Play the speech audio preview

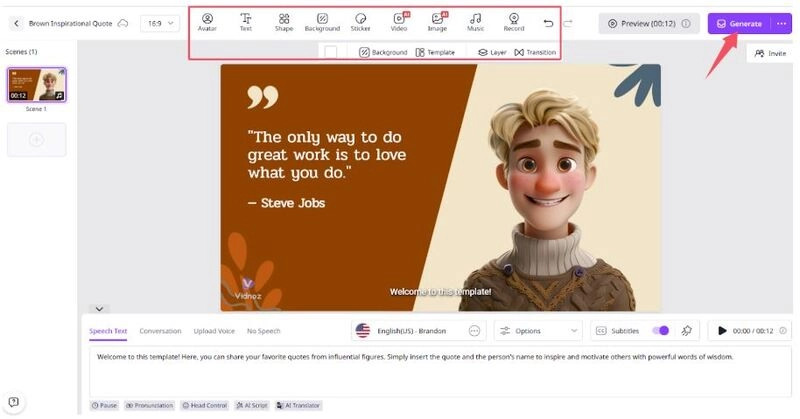[x=722, y=330]
